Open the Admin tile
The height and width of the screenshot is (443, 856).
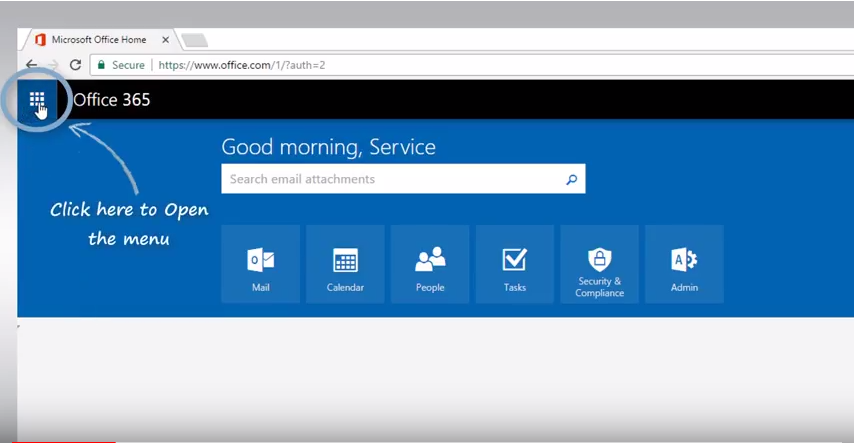click(685, 264)
